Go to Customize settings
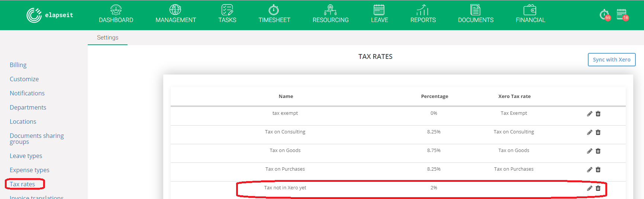Screen dimensions: 644x199 [24, 79]
